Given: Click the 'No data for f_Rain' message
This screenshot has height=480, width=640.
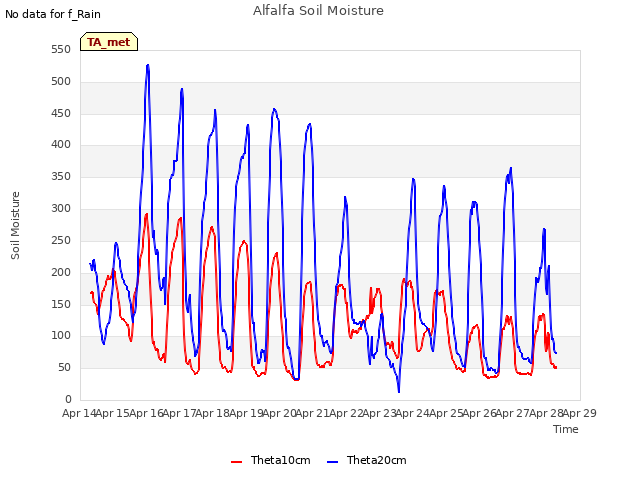Looking at the screenshot, I should pyautogui.click(x=53, y=14).
